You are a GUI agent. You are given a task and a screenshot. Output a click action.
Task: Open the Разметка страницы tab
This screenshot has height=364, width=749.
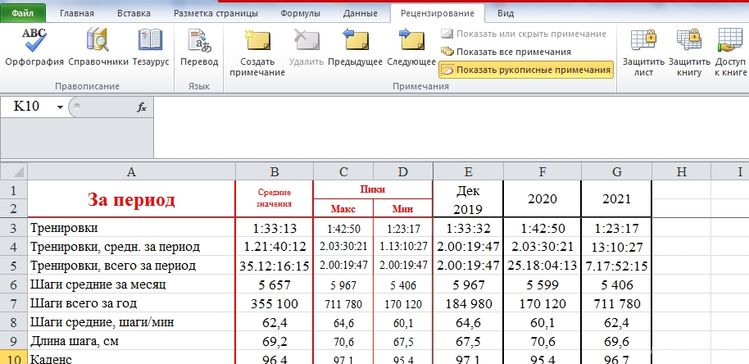coord(216,13)
